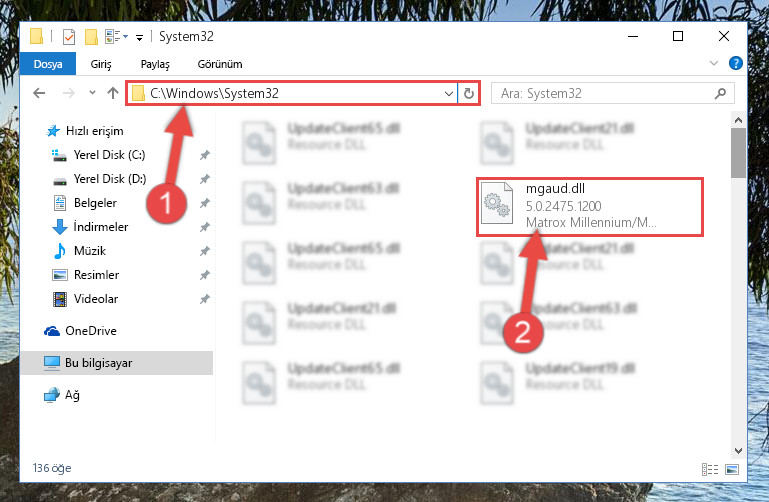Click the vertical scrollbar down arrow
The image size is (769, 502).
[x=738, y=451]
